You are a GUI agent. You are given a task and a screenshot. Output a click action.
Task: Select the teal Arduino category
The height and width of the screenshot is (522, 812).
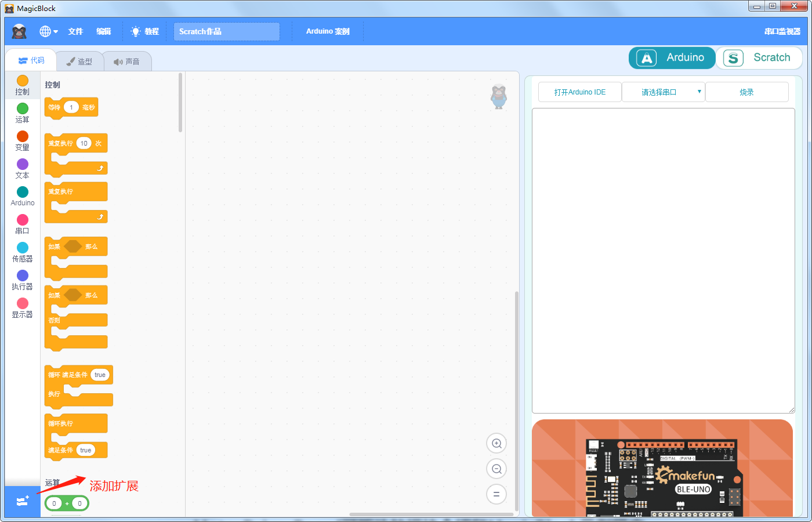(23, 196)
